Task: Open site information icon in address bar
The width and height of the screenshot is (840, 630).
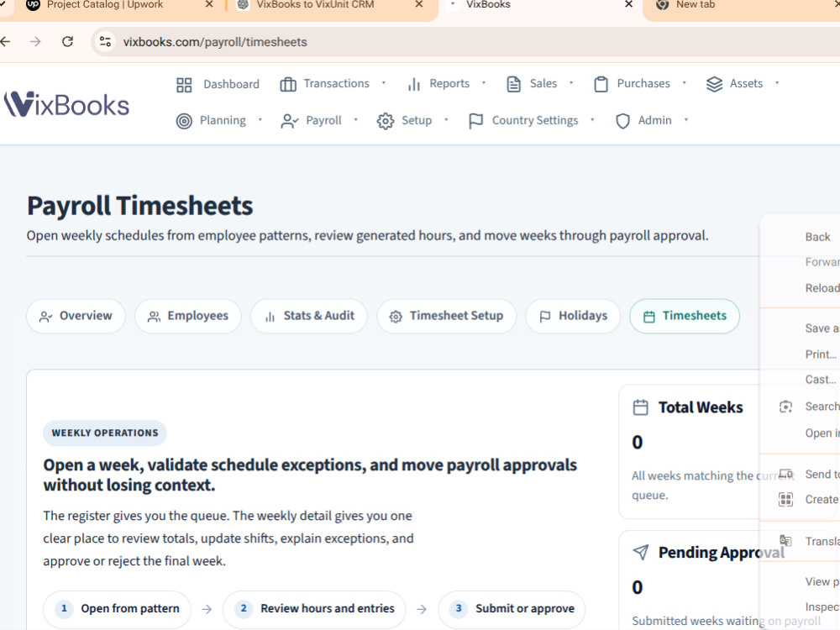Action: pyautogui.click(x=106, y=41)
